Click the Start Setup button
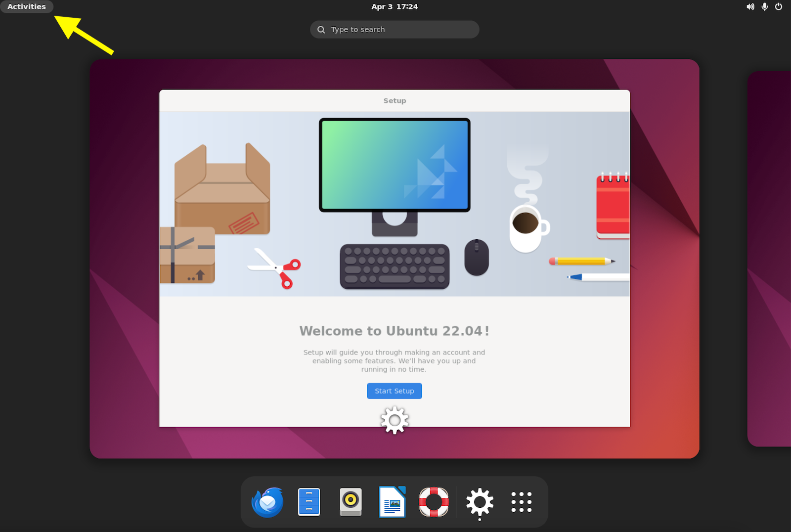The width and height of the screenshot is (791, 532). 395,391
